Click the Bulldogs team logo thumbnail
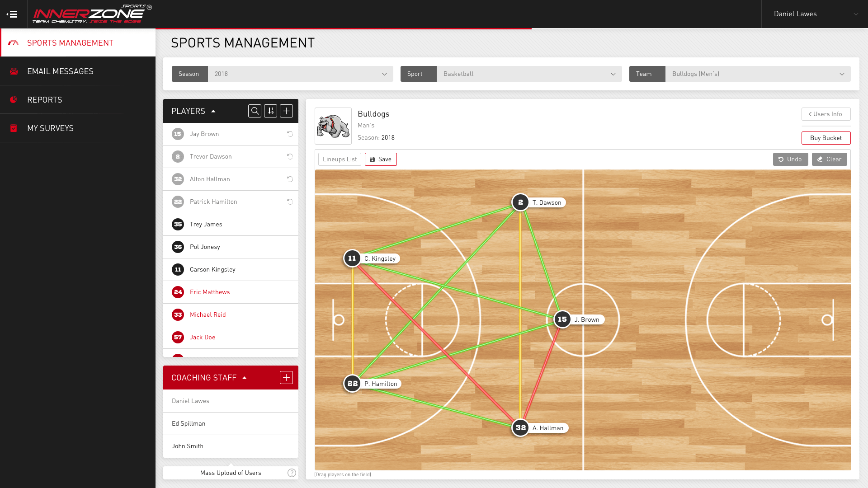The height and width of the screenshot is (488, 868). pos(333,126)
